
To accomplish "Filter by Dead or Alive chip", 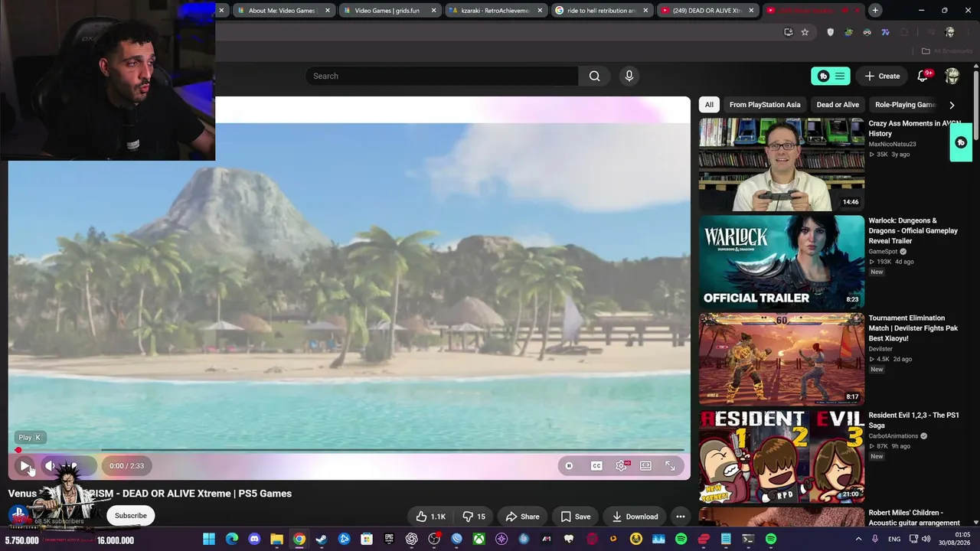I will click(x=838, y=105).
